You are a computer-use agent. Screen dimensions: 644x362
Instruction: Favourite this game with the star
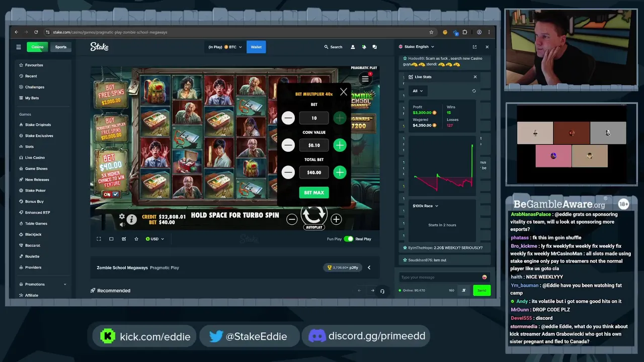pyautogui.click(x=136, y=239)
